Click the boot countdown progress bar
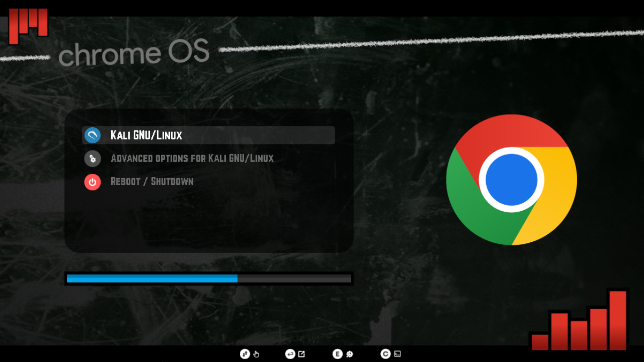This screenshot has height=362, width=644. click(209, 279)
